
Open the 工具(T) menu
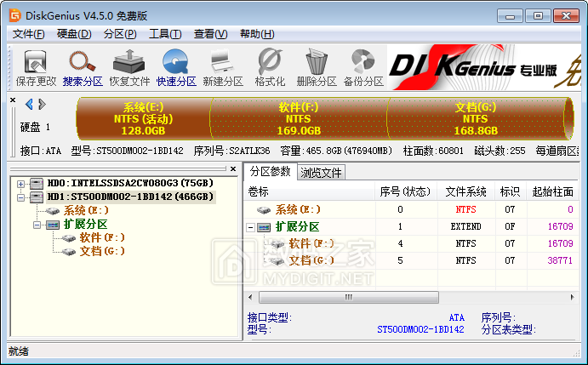165,34
